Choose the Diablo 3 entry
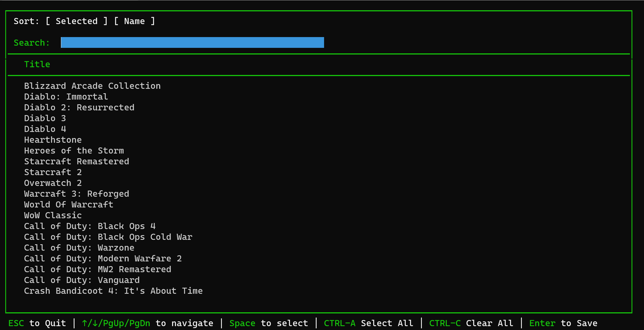This screenshot has width=644, height=330. coord(45,118)
